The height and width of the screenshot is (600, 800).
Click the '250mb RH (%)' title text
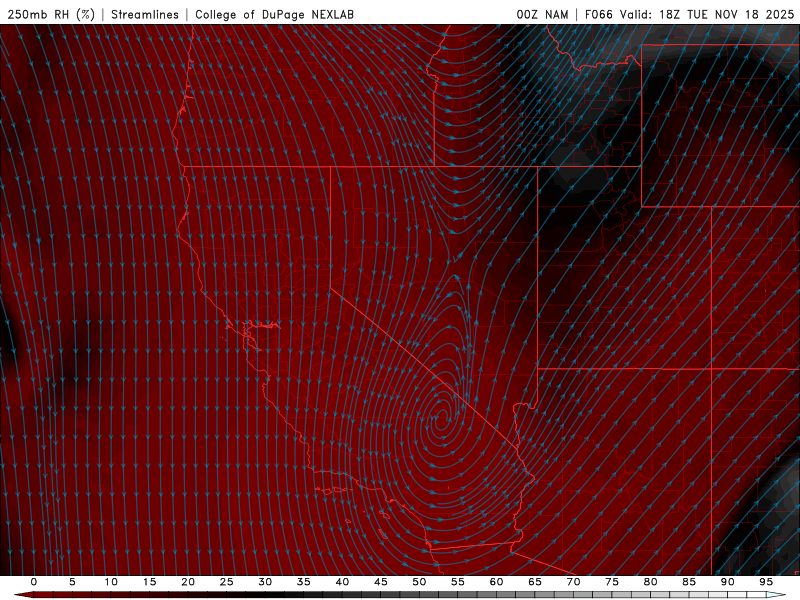51,14
